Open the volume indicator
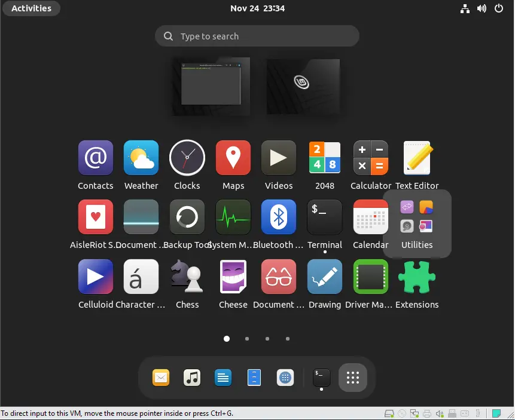 point(482,8)
